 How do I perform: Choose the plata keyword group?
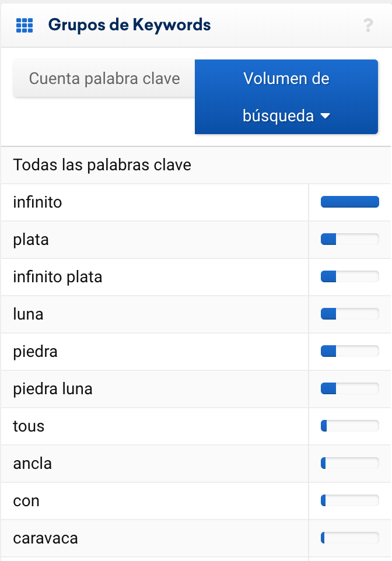[155, 240]
